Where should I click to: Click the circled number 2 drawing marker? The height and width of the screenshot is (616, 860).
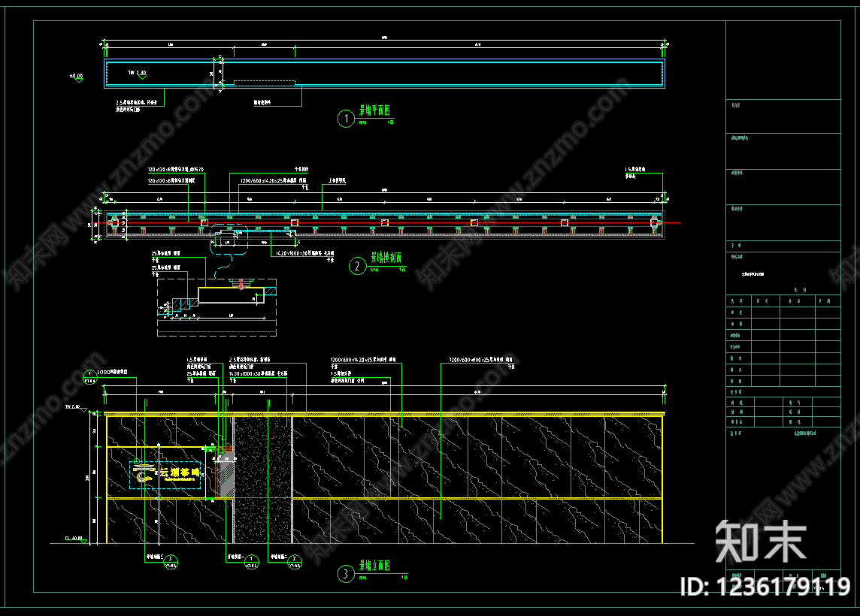[358, 266]
